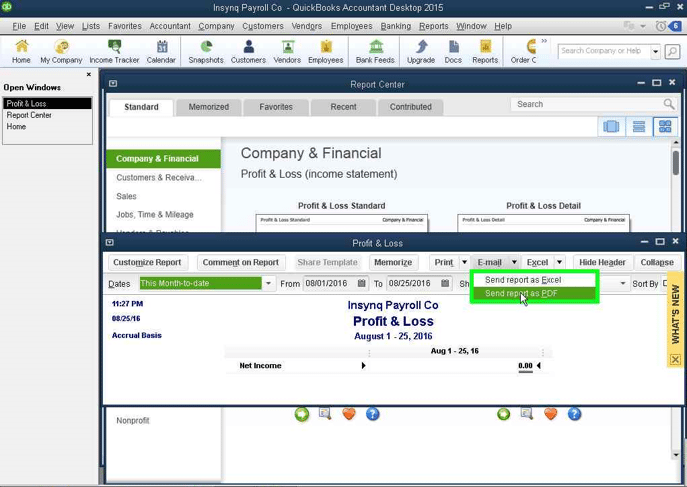687x487 pixels.
Task: Switch Report Center to grid view
Action: (x=665, y=127)
